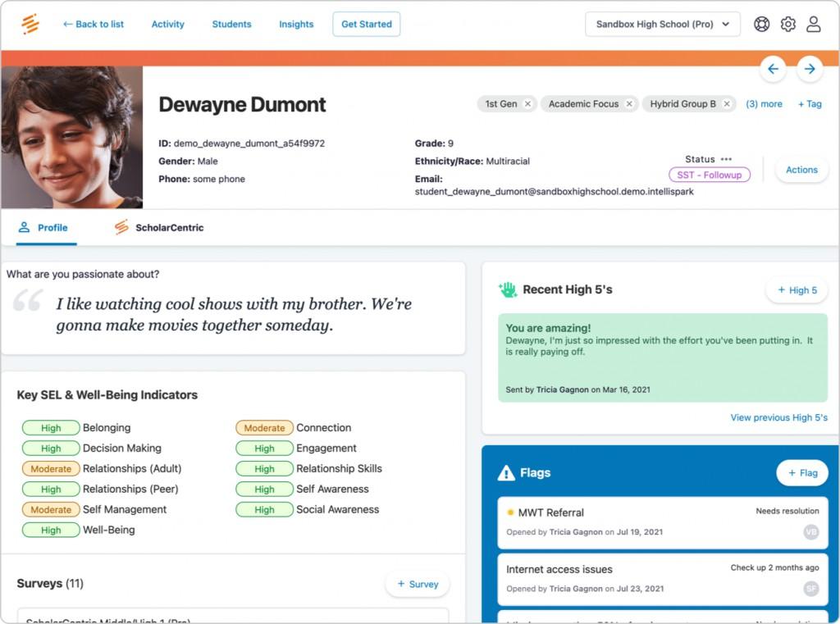Click the Get Started button
The width and height of the screenshot is (840, 624).
pyautogui.click(x=366, y=25)
